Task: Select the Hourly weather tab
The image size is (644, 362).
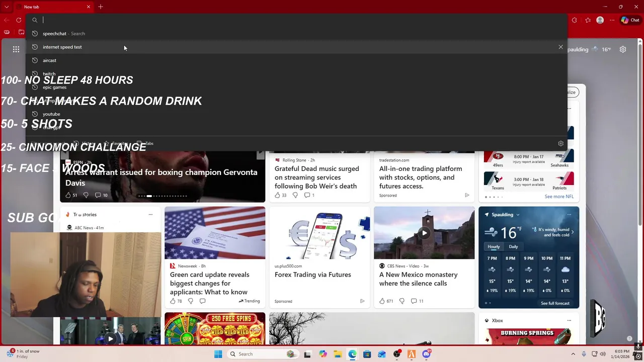Action: click(494, 247)
